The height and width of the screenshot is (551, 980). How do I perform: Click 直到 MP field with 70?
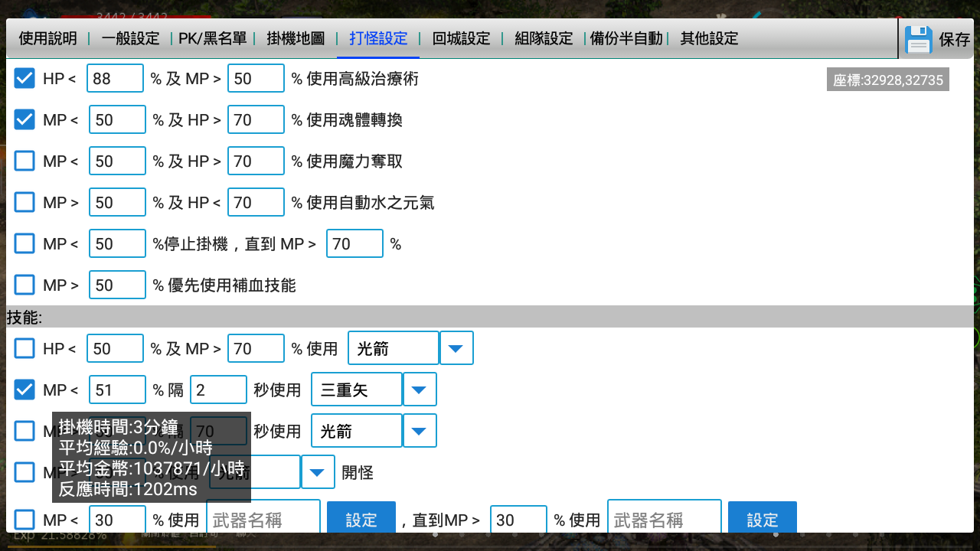point(354,243)
